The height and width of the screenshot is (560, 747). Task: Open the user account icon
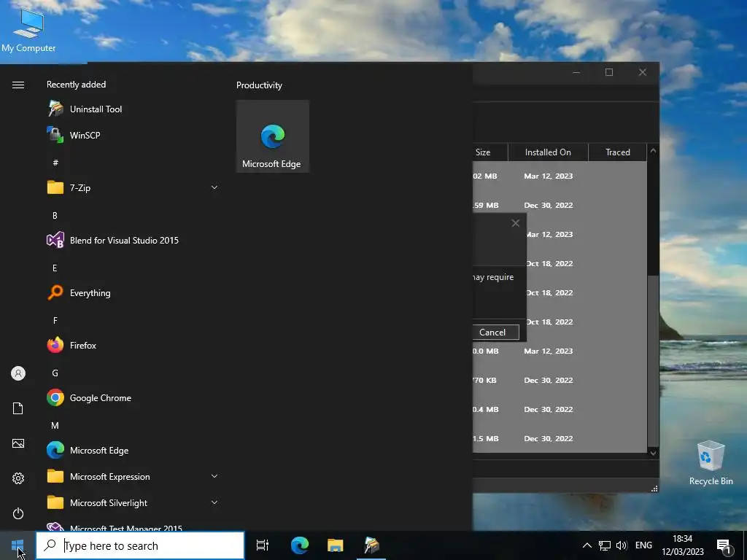[18, 373]
